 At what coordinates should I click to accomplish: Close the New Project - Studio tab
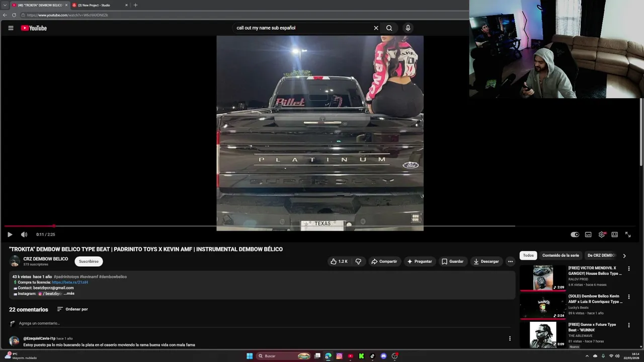[x=126, y=5]
